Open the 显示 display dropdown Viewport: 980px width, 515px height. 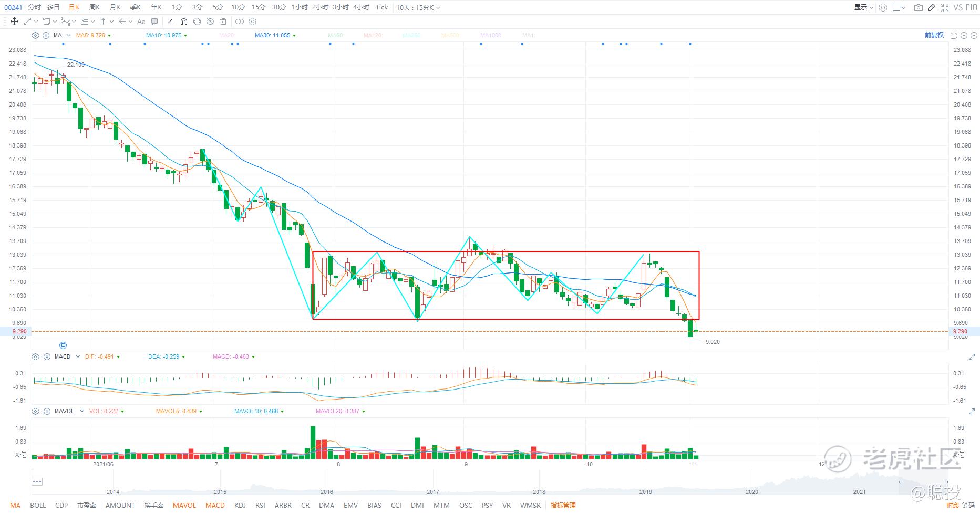(x=863, y=7)
